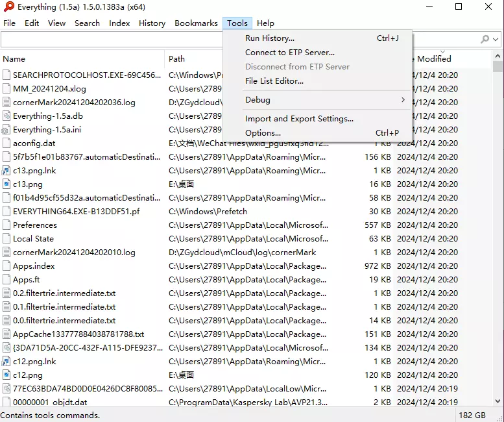Open Options... from Tools menu
This screenshot has height=422, width=504.
[317, 133]
